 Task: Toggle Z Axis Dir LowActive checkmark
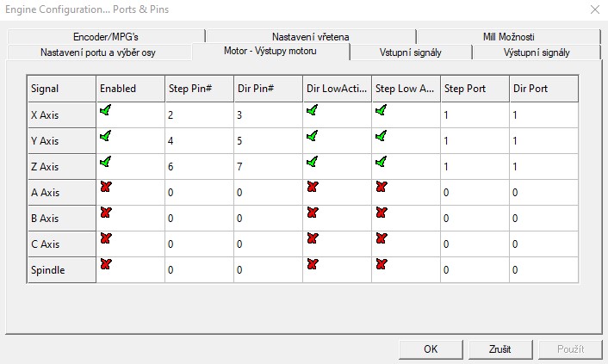[x=313, y=161]
